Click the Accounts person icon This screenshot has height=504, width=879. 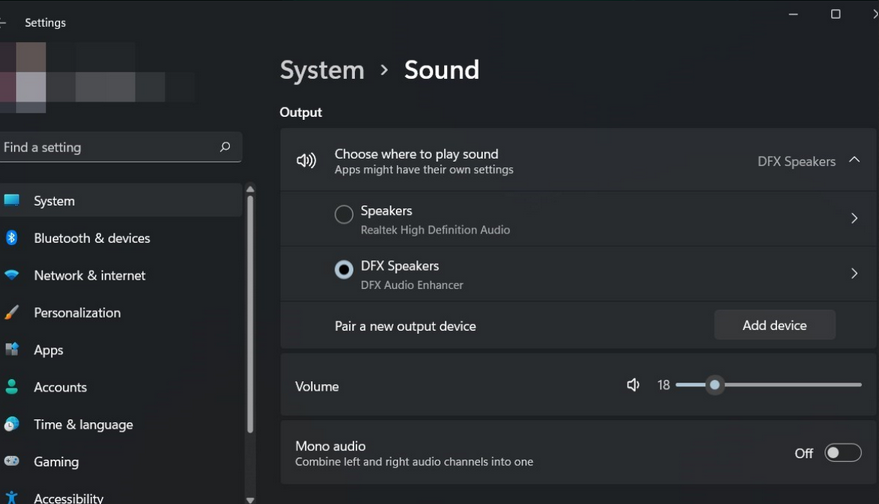[11, 387]
